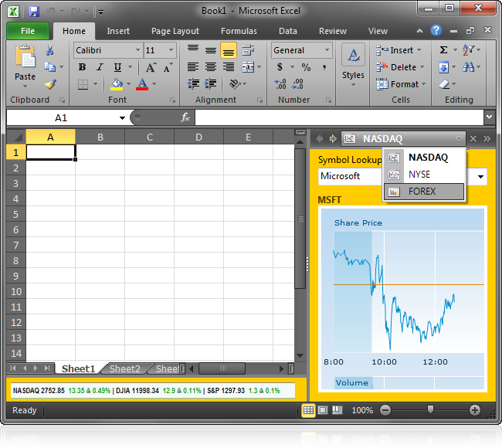Switch to the Page Layout tab

pos(175,31)
